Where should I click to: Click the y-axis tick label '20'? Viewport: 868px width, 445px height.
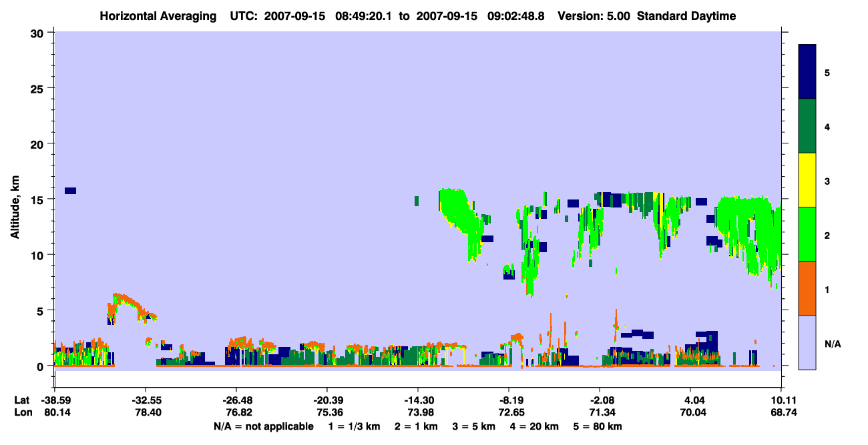[38, 143]
